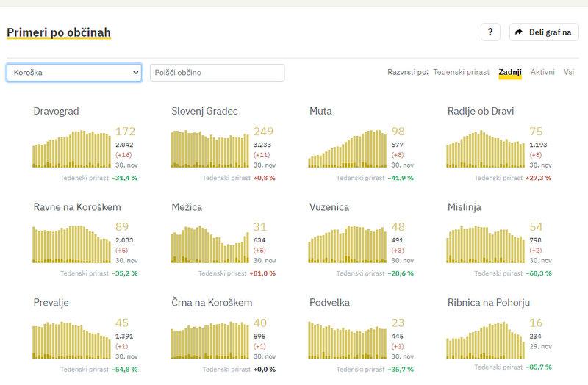The height and width of the screenshot is (385, 588).
Task: Click the Prevalje municipality name
Action: point(51,303)
